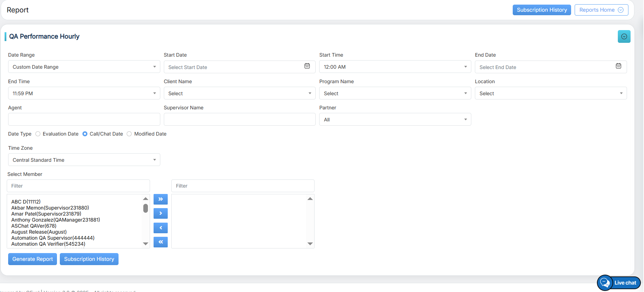Select the Evaluation Date radio button
Image resolution: width=644 pixels, height=292 pixels.
point(38,134)
